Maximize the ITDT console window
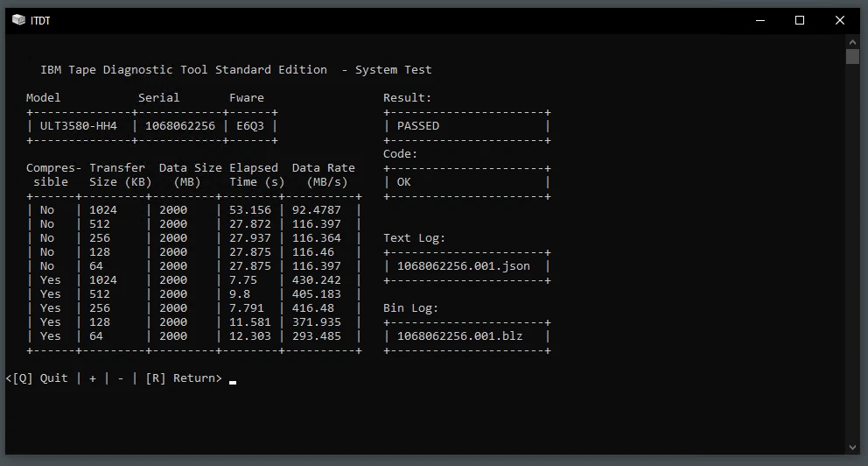This screenshot has height=466, width=868. coord(800,20)
